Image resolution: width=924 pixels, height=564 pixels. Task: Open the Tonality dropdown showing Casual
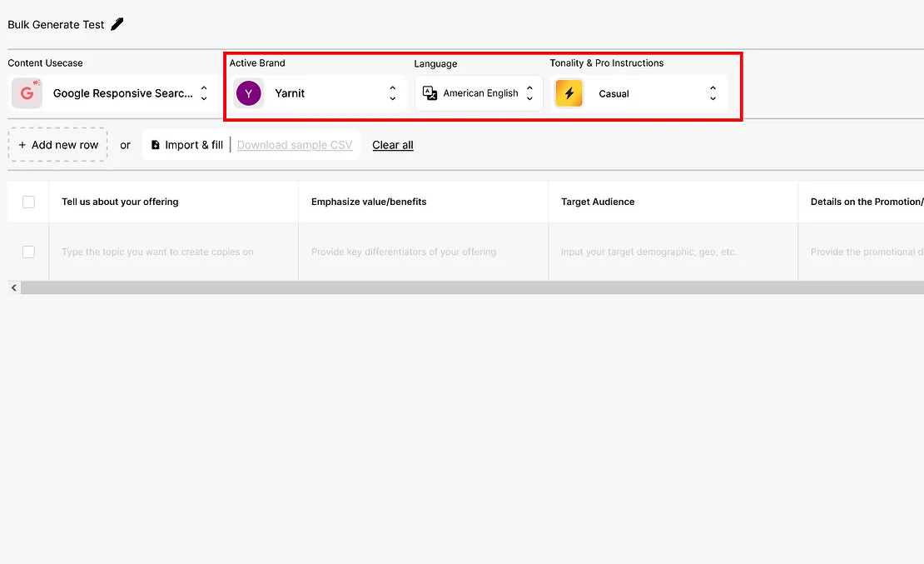click(639, 93)
